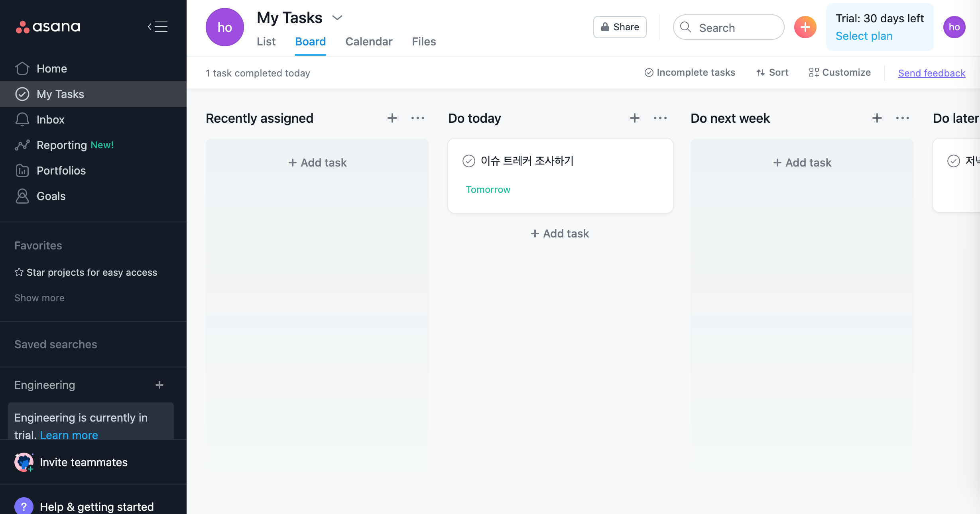This screenshot has height=514, width=980.
Task: Mark 이슈 트레커 조사하기 task complete
Action: (469, 161)
